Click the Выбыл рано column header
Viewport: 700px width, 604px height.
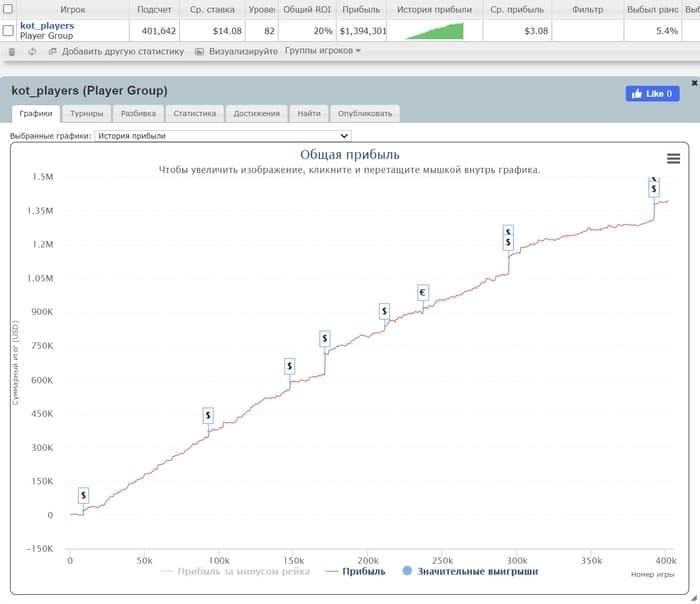point(652,9)
